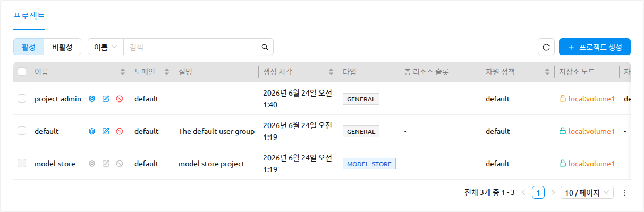The image size is (644, 212).
Task: Check the project-admin row checkbox
Action: point(22,99)
